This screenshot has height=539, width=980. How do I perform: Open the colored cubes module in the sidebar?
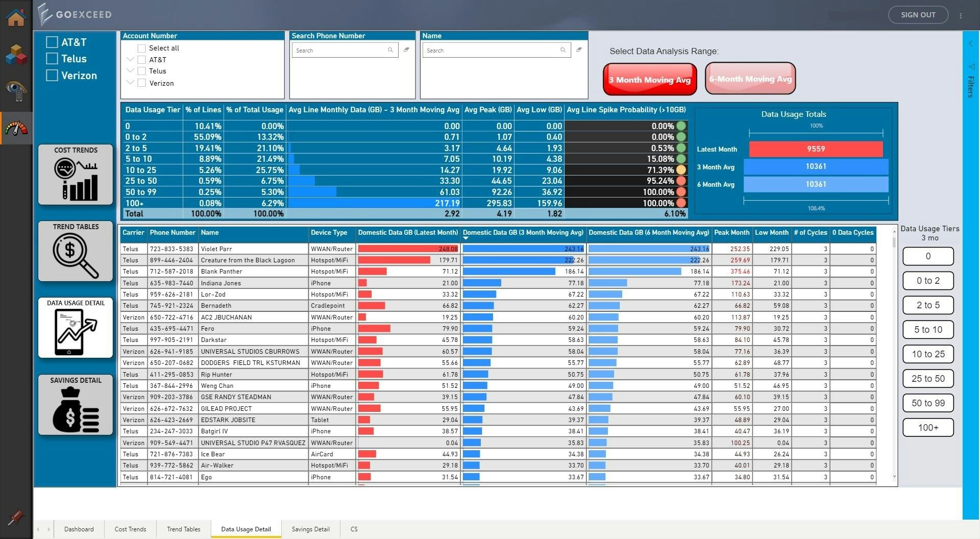coord(16,55)
